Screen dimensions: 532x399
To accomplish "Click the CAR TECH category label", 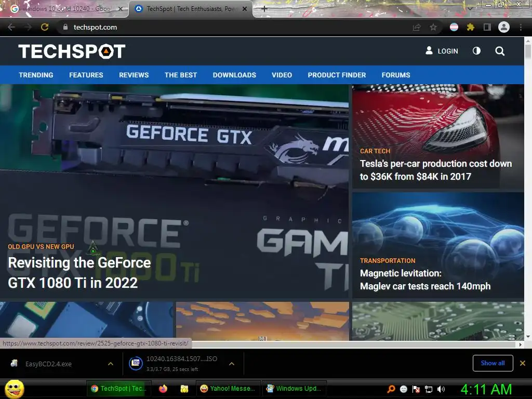I will point(375,151).
